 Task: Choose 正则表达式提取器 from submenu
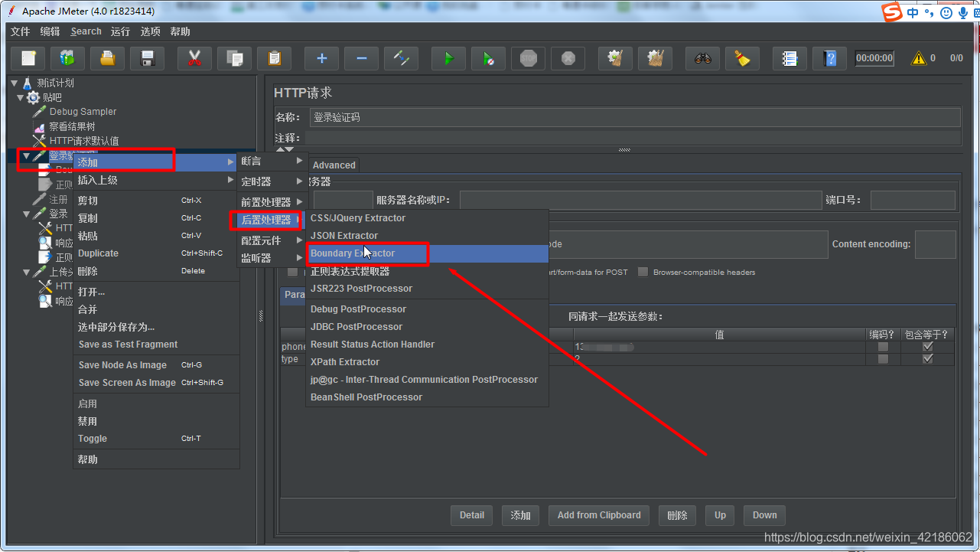coord(427,271)
